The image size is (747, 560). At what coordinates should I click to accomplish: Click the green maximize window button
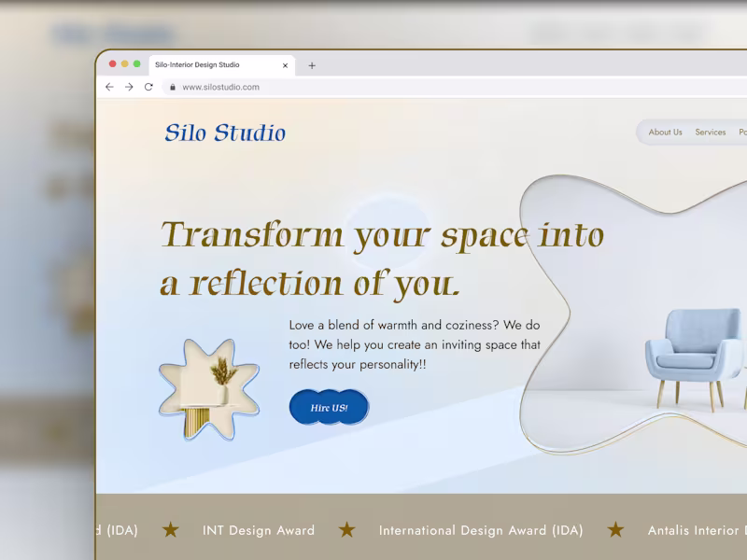click(136, 63)
